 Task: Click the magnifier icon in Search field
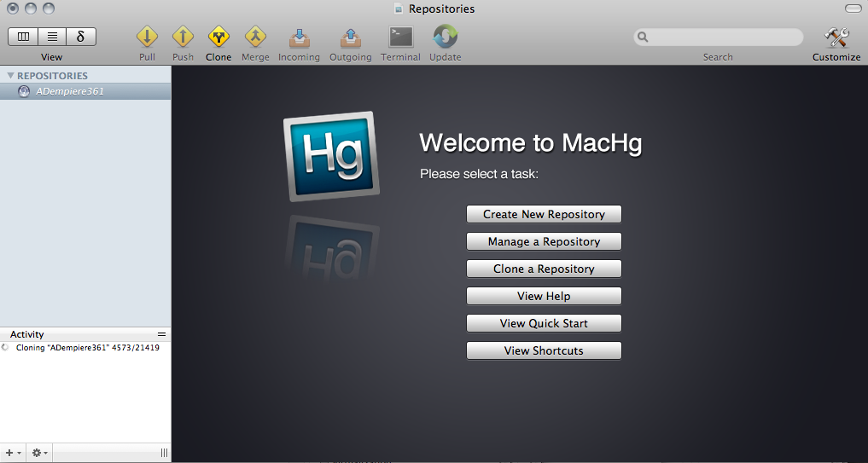coord(643,37)
